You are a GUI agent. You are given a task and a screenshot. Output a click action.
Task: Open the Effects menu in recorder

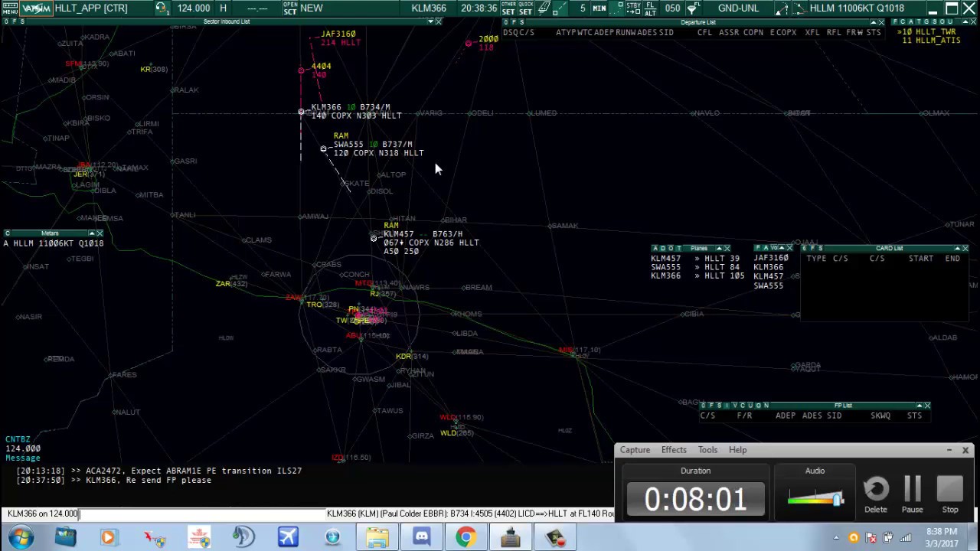click(674, 450)
